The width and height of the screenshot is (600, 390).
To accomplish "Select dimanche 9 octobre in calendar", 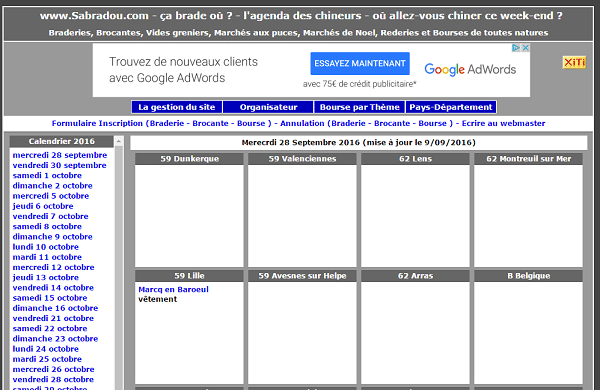I will click(52, 237).
